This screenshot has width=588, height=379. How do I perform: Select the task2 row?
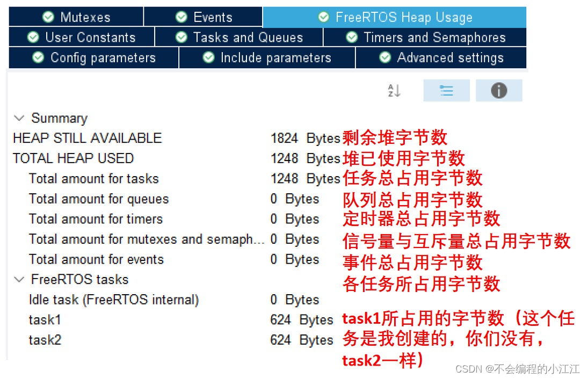(x=176, y=340)
